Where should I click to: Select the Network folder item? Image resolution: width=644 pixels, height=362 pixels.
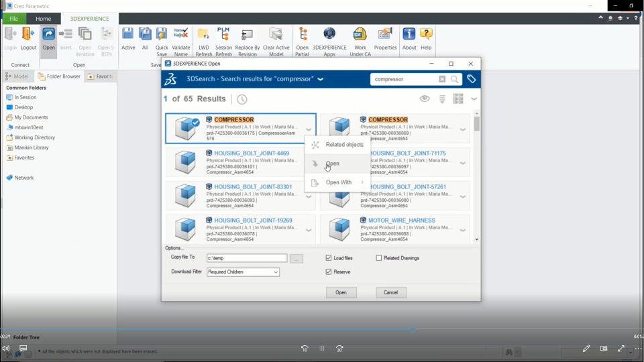(19, 178)
